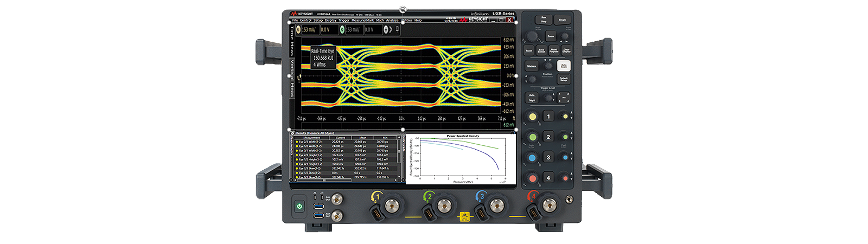This screenshot has width=868, height=244.
Task: Toggle the channel 1 numbered key
Action: coord(548,117)
